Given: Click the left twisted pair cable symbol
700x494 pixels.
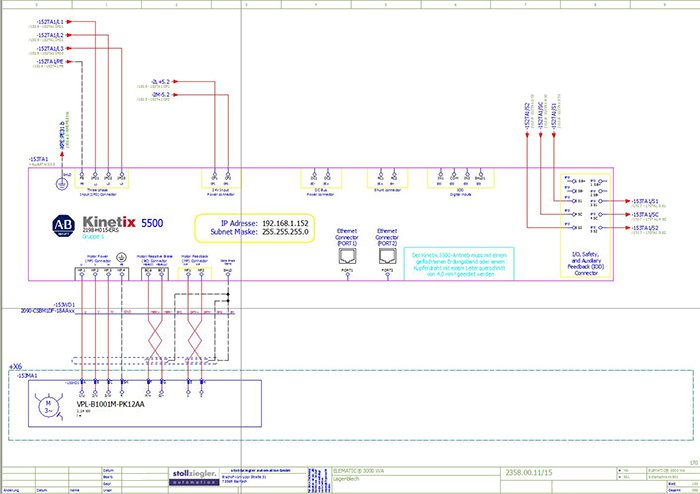Looking at the screenshot, I should 155,342.
